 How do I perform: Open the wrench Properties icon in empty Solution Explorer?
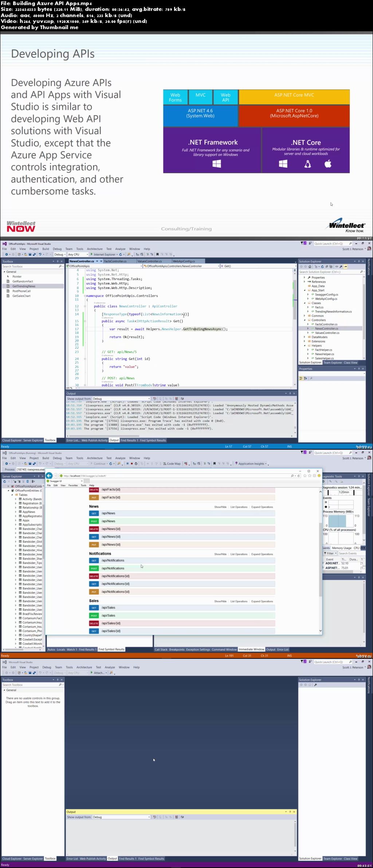[x=315, y=685]
